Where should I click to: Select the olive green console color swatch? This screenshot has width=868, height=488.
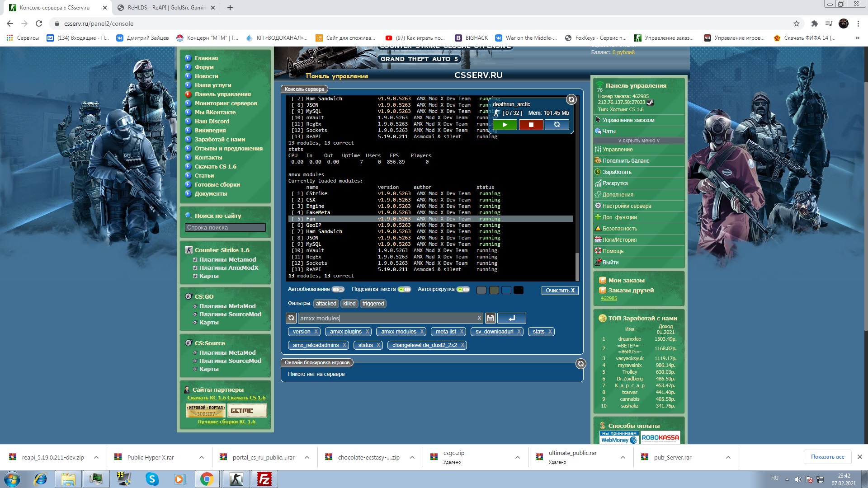(494, 290)
